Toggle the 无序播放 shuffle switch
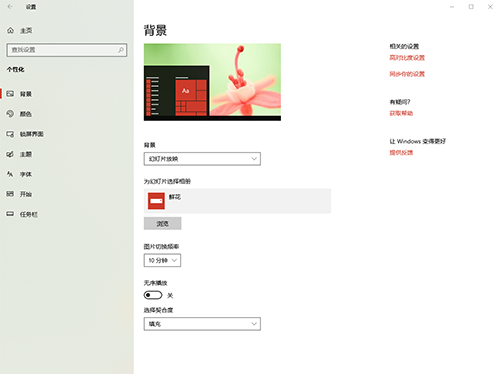 pyautogui.click(x=153, y=295)
